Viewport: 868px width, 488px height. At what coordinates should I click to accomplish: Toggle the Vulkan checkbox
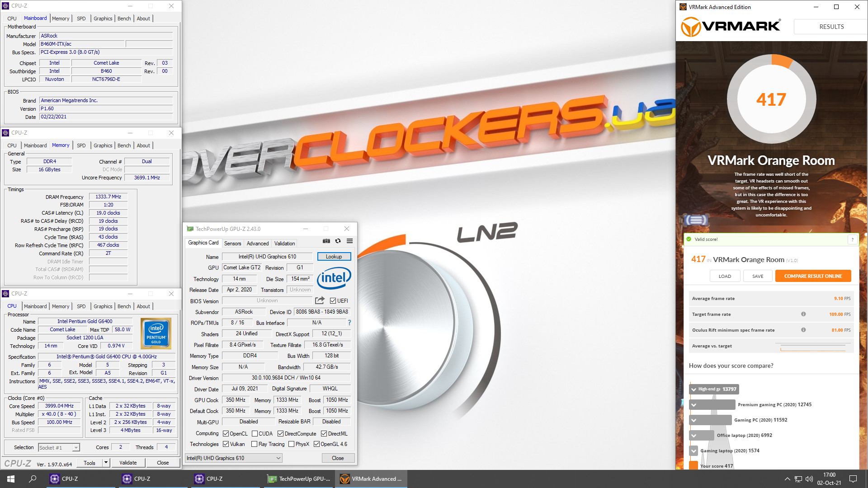pyautogui.click(x=226, y=444)
